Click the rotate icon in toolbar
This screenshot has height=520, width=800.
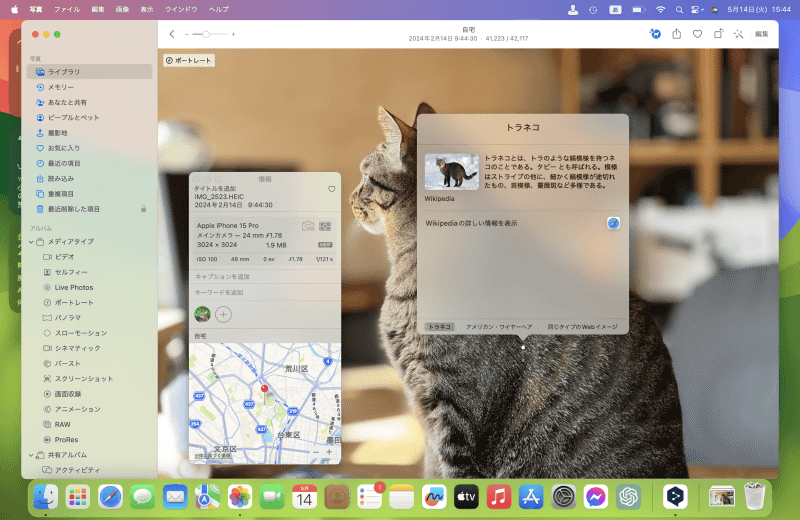718,34
